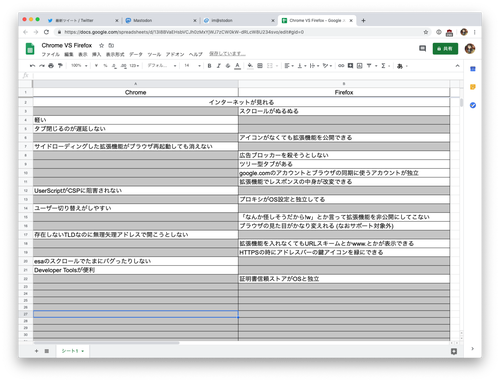
Task: Select cell 'UserScriptがCSPに阻害されない'
Action: [x=136, y=191]
